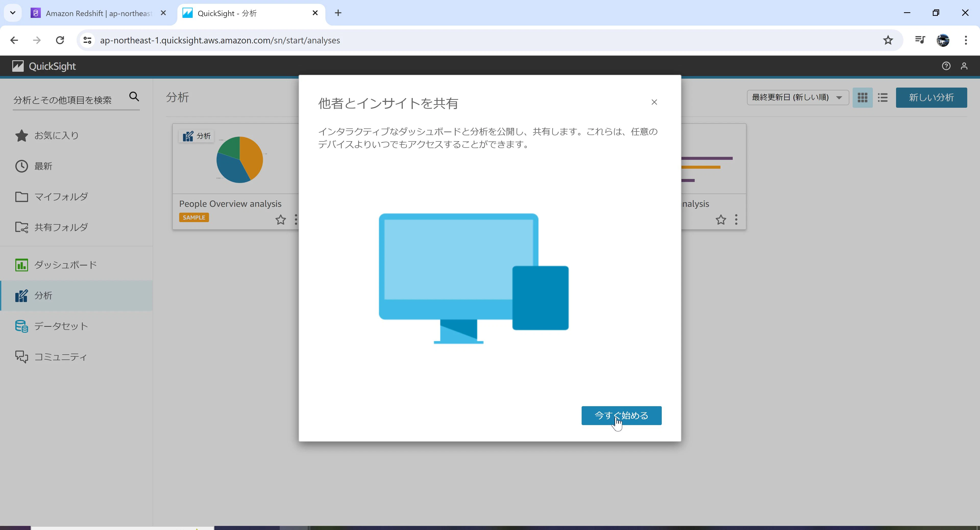Open お気に入り in the sidebar

pos(76,136)
